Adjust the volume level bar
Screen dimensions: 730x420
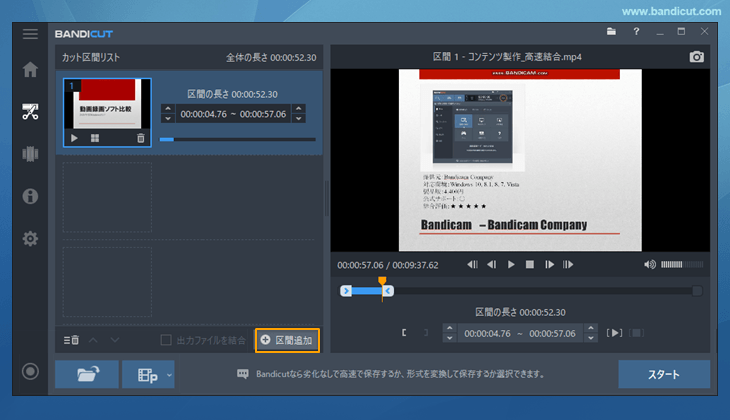(x=682, y=264)
